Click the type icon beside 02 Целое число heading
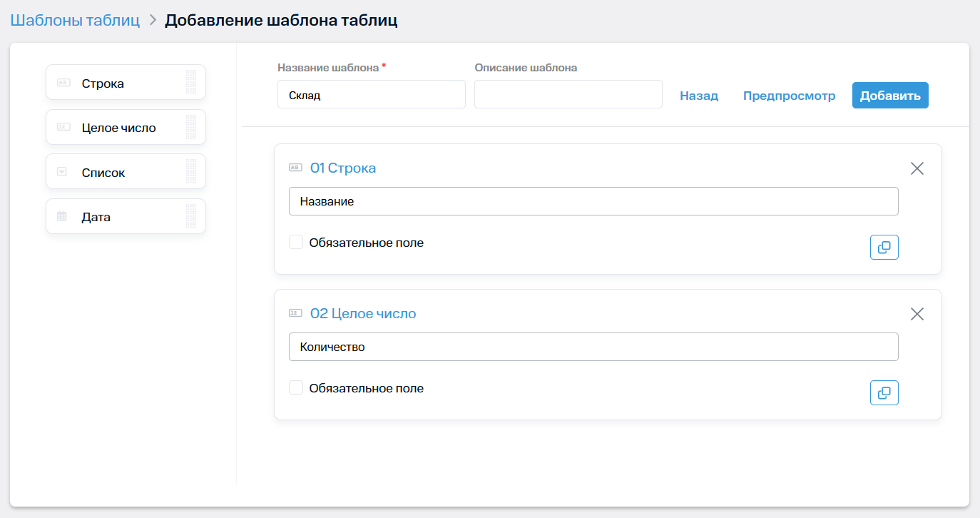Image resolution: width=980 pixels, height=518 pixels. [295, 313]
